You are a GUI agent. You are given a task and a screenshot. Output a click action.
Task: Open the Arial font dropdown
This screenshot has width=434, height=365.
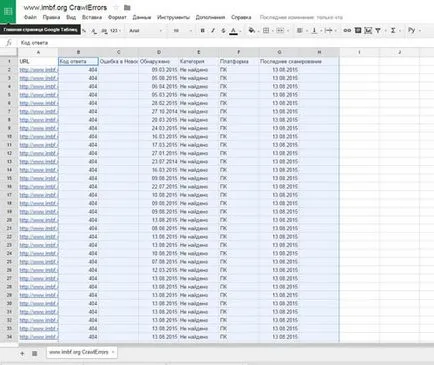pyautogui.click(x=146, y=31)
